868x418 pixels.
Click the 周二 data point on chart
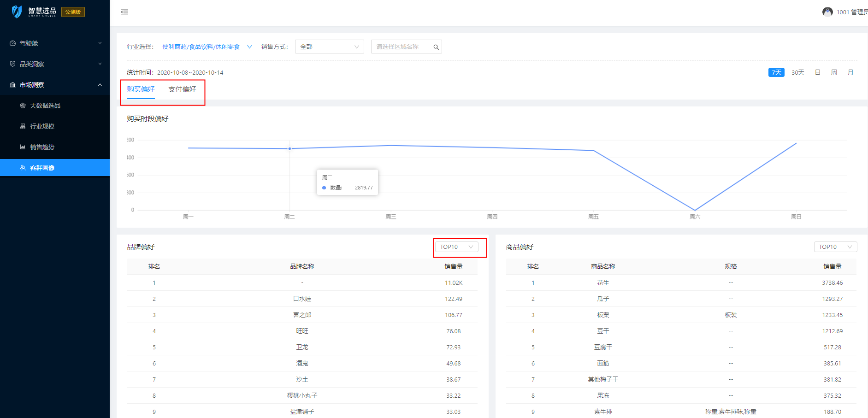289,148
